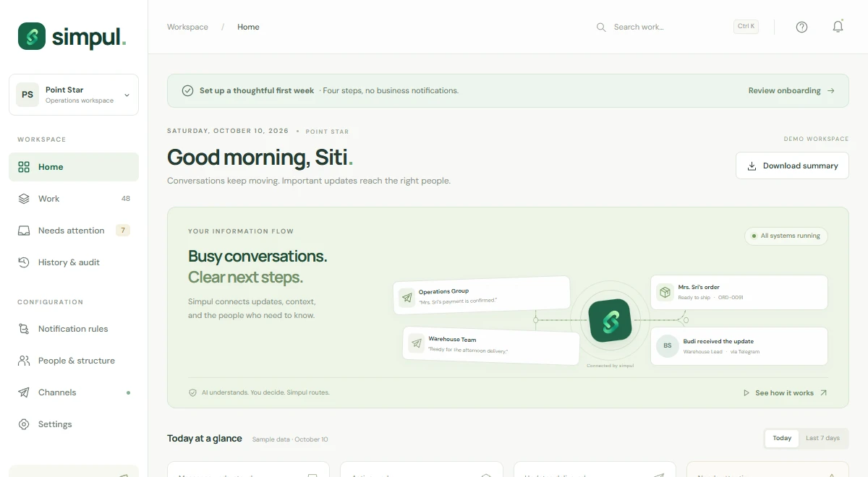Click the central Simpul hub icon
Image resolution: width=868 pixels, height=477 pixels.
610,320
